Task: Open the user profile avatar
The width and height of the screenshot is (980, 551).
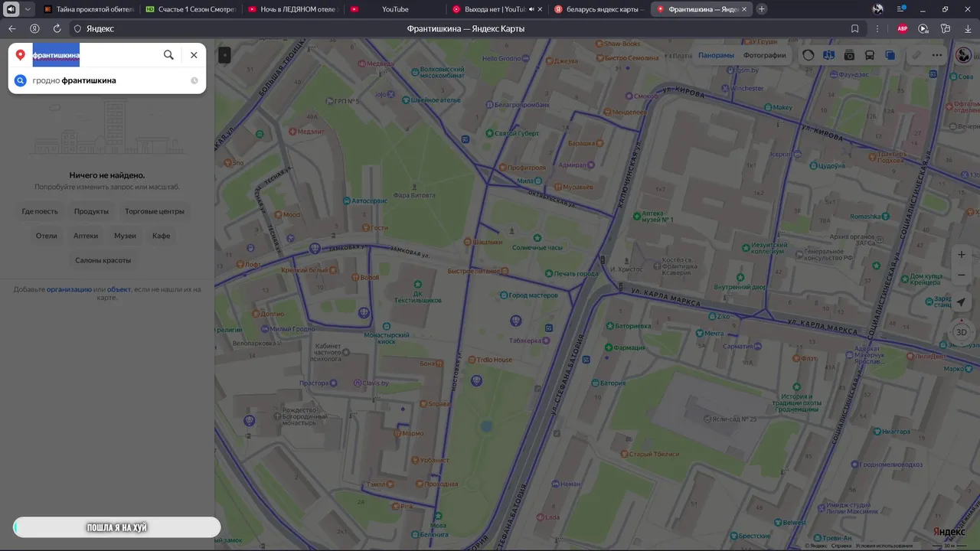Action: (x=964, y=55)
